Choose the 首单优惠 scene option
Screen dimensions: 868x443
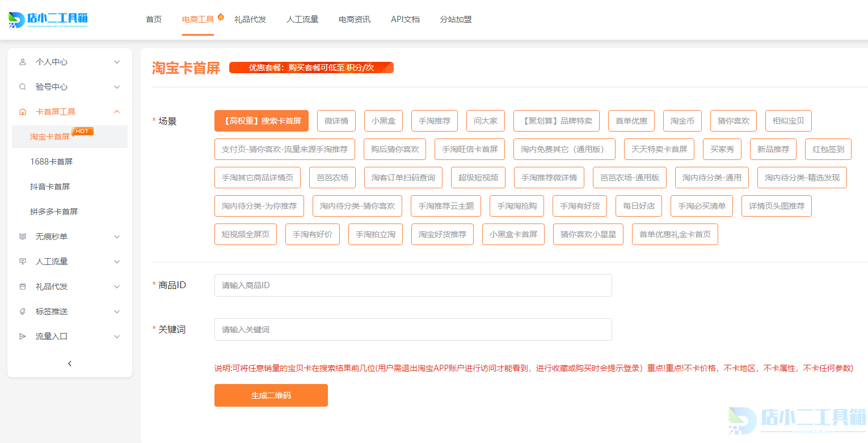(x=631, y=121)
